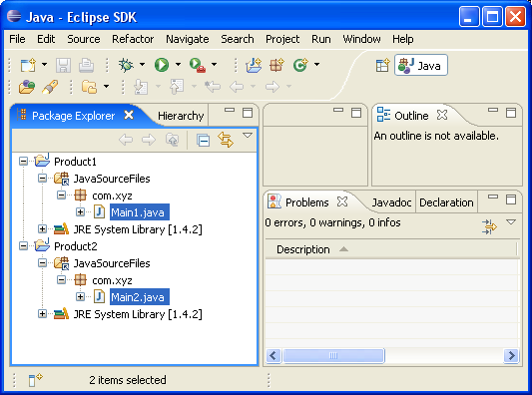Open Package Explorer view menu triangle
Image resolution: width=532 pixels, height=395 pixels.
pyautogui.click(x=248, y=136)
